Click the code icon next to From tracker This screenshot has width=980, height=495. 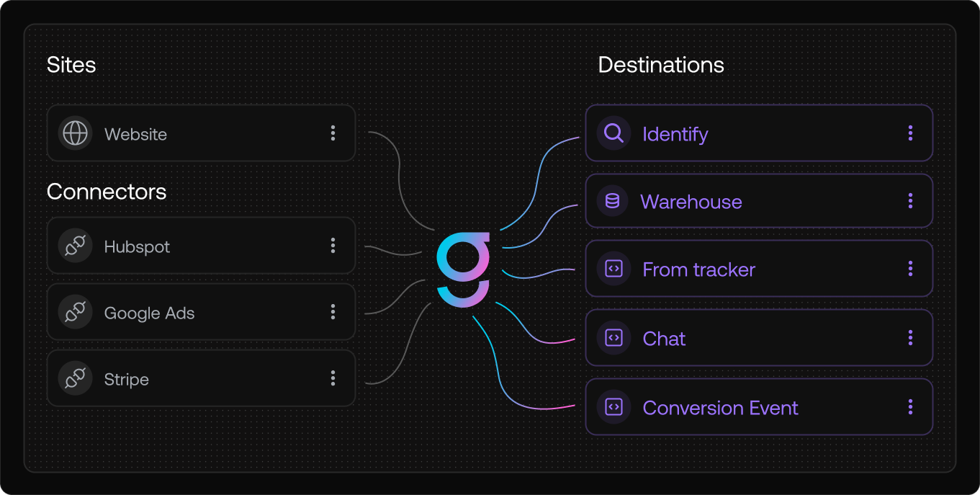click(x=613, y=269)
